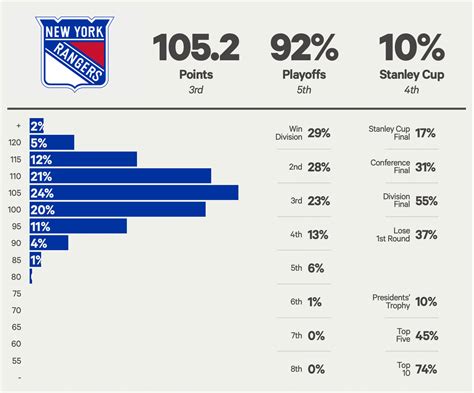Image resolution: width=474 pixels, height=393 pixels.
Task: Select the 92% Playoffs stat
Action: coord(304,63)
